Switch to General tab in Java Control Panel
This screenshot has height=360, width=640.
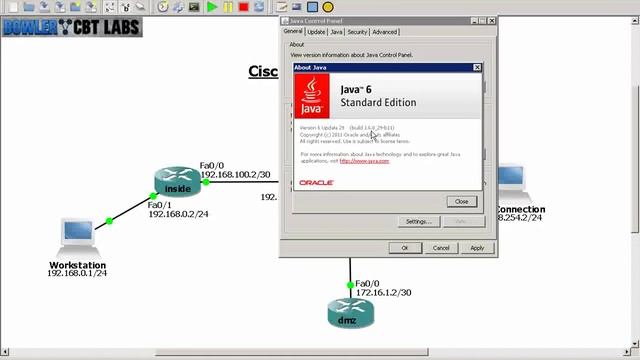coord(293,31)
